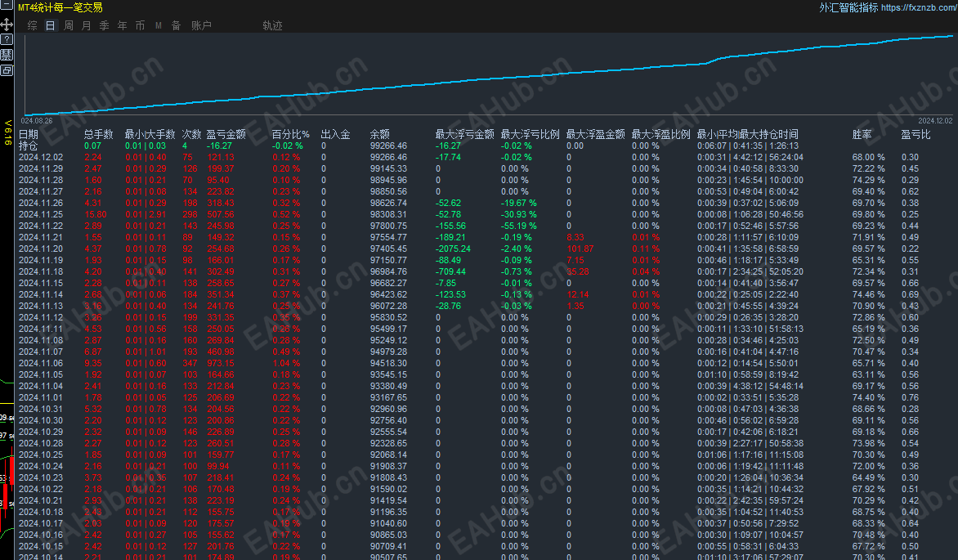The width and height of the screenshot is (958, 560).
Task: Click the total lots value 15.80
Action: (x=96, y=214)
